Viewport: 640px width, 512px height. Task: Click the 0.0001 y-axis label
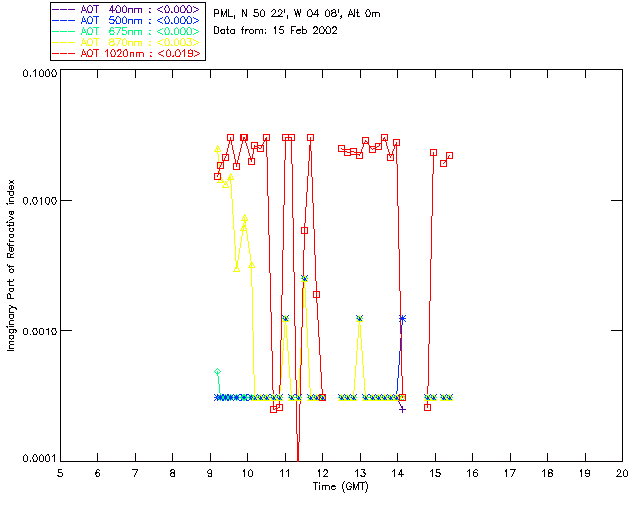click(x=40, y=459)
